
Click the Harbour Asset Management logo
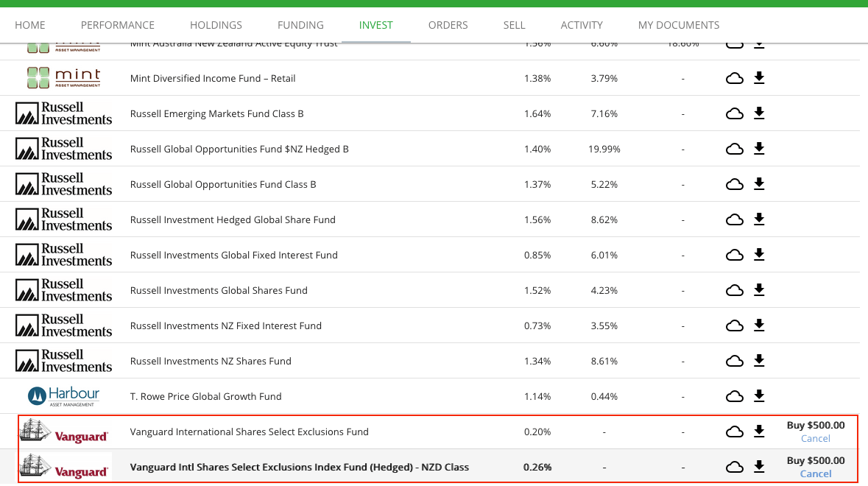[63, 396]
